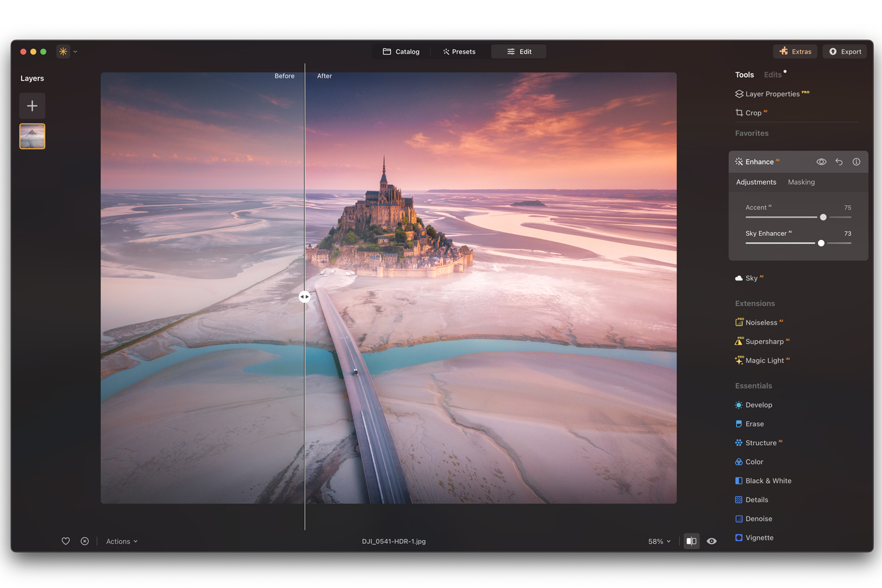The image size is (882, 588).
Task: Open the Luminar logo menu icon
Action: (x=63, y=52)
